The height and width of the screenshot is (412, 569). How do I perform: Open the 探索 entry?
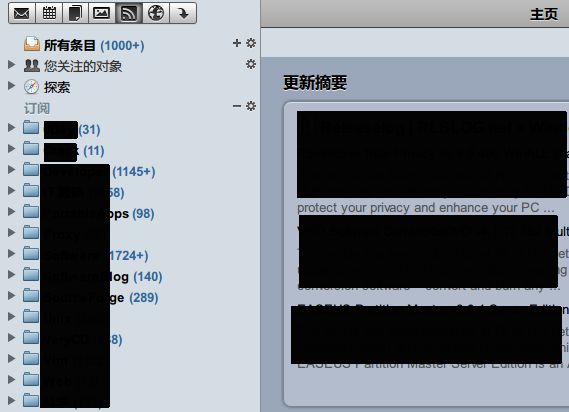tap(57, 87)
